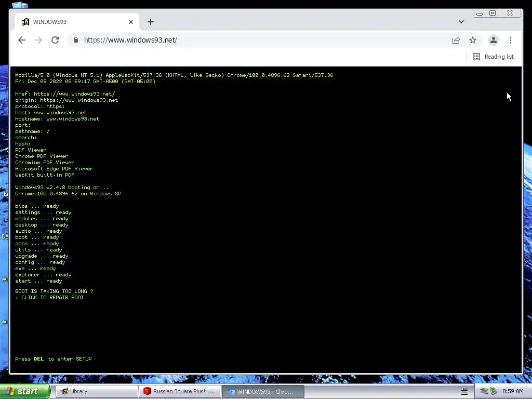Click Press DEL to enter SETUP text

tap(54, 358)
